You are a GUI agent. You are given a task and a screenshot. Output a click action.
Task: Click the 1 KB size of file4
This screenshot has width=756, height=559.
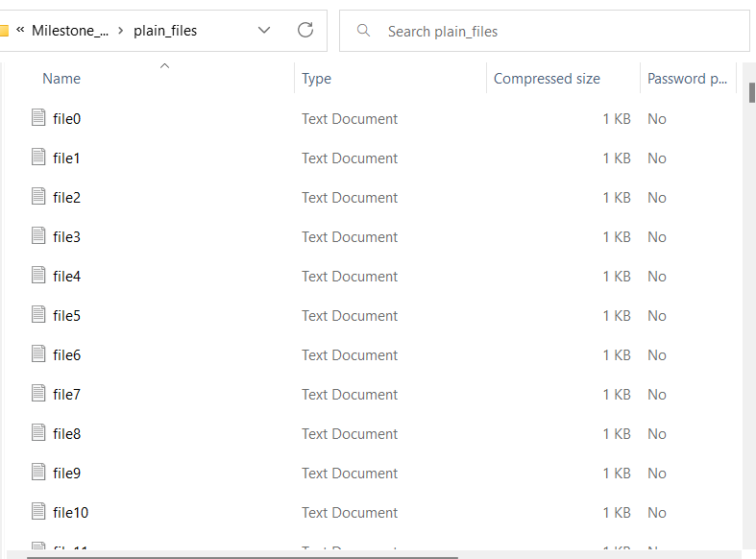click(617, 276)
